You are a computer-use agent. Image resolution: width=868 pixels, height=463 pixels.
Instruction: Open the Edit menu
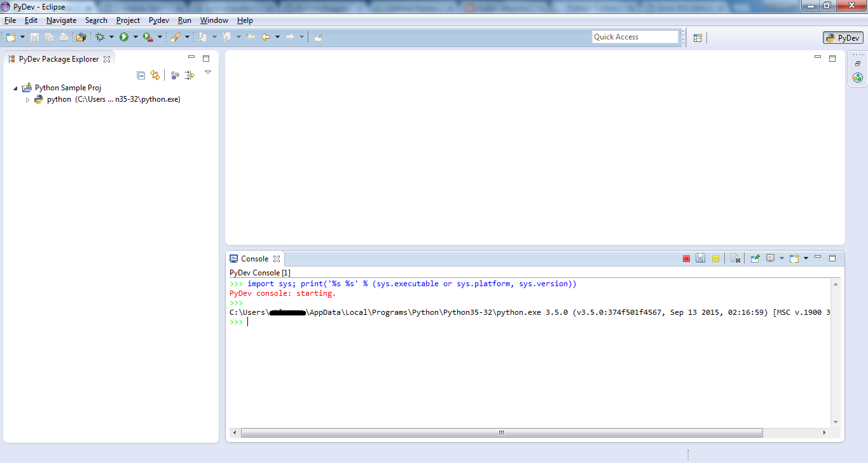tap(31, 20)
